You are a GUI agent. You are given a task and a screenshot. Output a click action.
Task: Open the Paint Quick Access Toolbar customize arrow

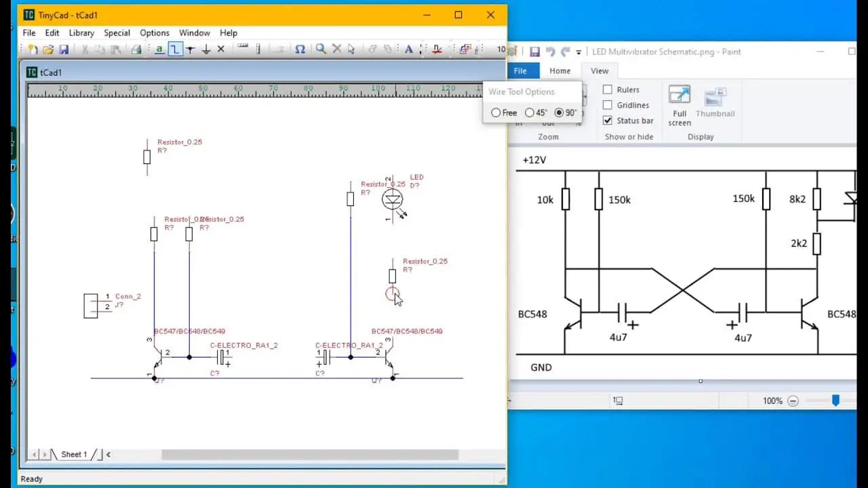click(578, 52)
